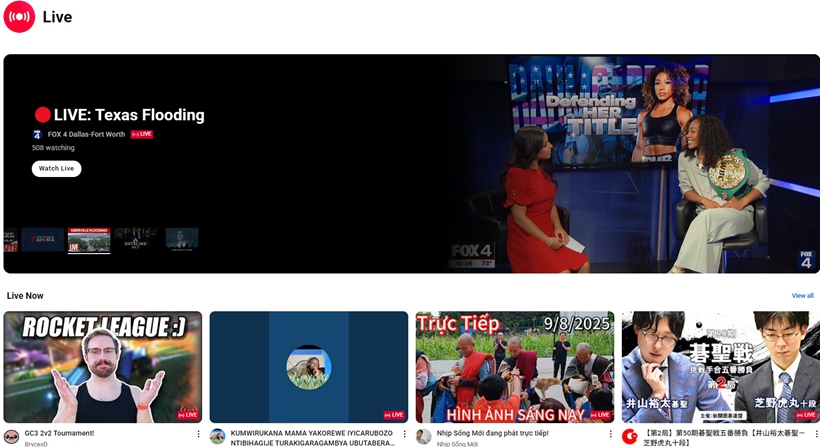Open the Nhịp Sống Mới channel avatar
820x447 pixels.
pyautogui.click(x=424, y=437)
